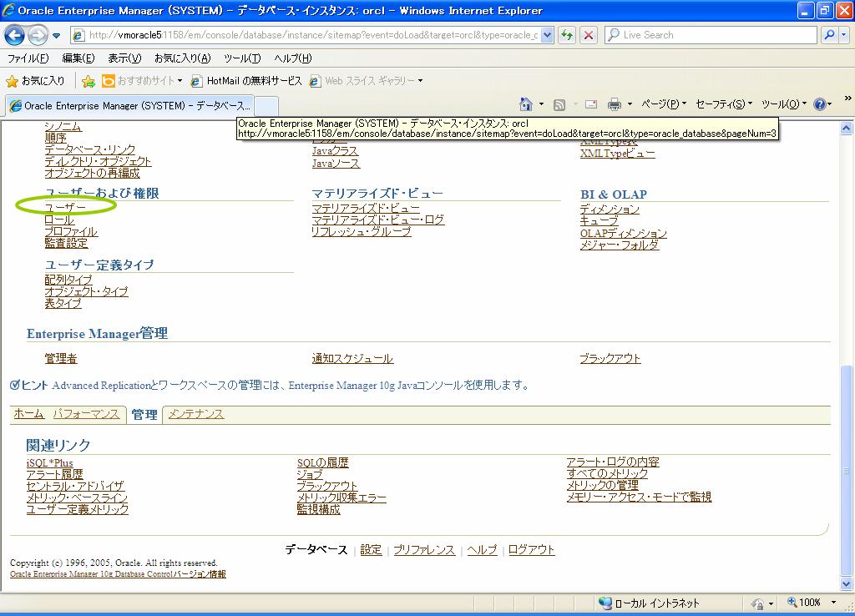Screen dimensions: 855x616
Task: Open the 通知スケジュール link
Action: pos(352,359)
